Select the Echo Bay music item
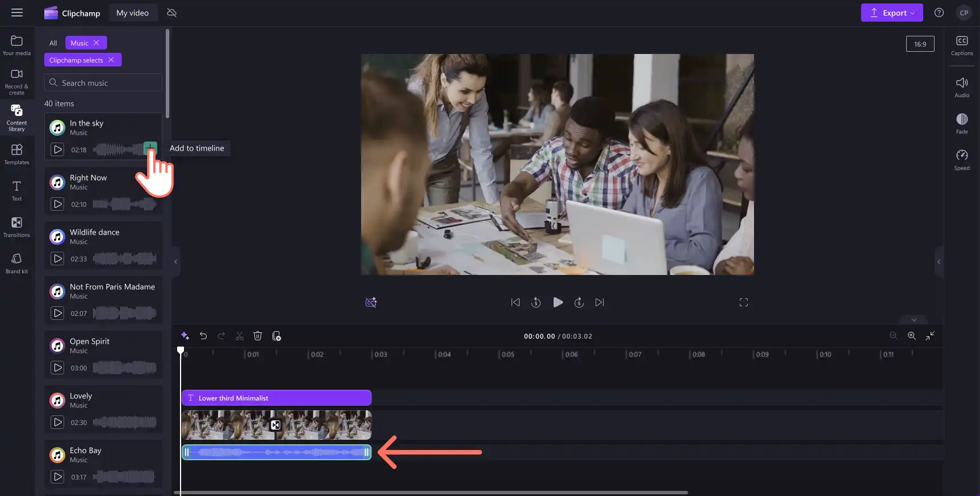The width and height of the screenshot is (980, 496). point(103,463)
